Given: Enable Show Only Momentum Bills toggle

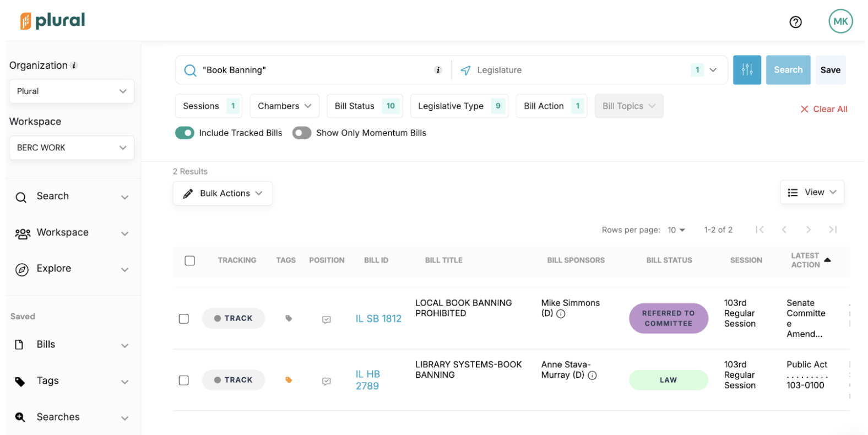Looking at the screenshot, I should (302, 133).
